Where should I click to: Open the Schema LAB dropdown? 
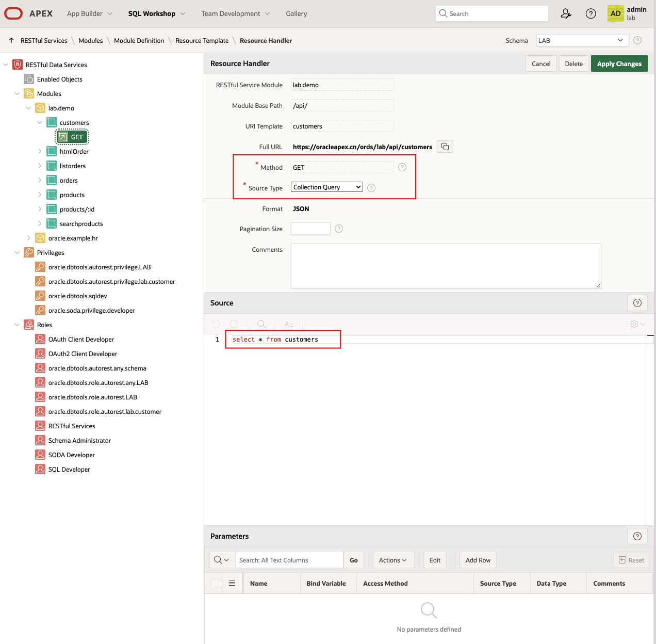[x=582, y=40]
